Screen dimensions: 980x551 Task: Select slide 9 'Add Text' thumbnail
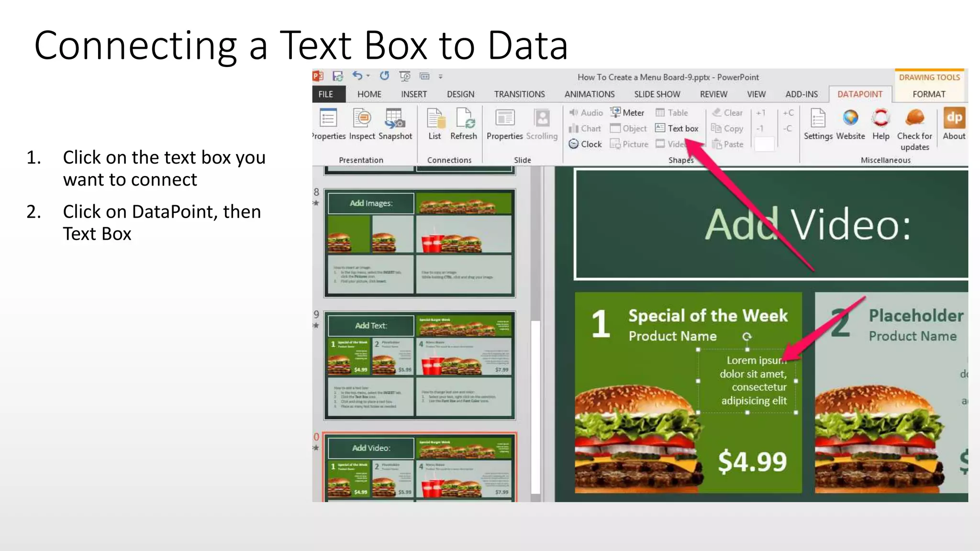(x=419, y=365)
